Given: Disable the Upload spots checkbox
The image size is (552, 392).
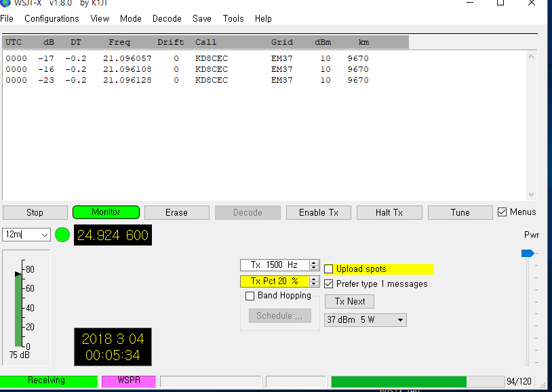Looking at the screenshot, I should pos(328,269).
